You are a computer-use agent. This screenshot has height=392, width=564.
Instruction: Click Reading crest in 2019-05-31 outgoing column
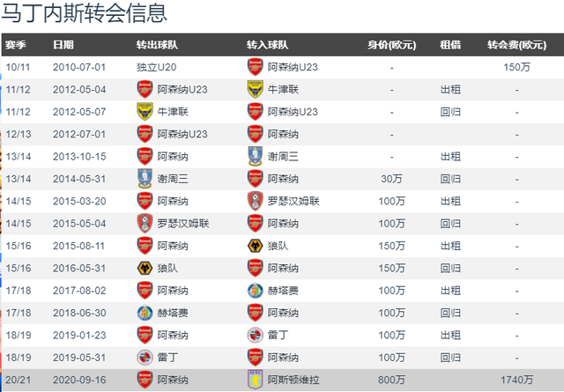point(145,358)
